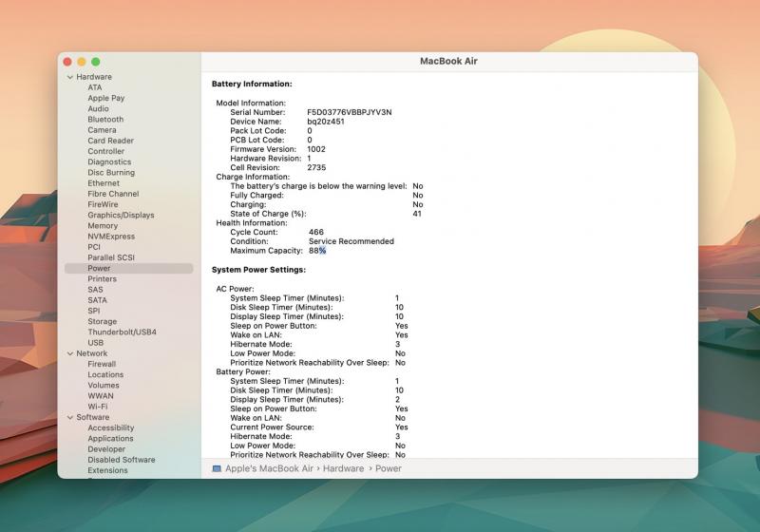Click the Service Recommended condition text
The height and width of the screenshot is (532, 760).
(x=351, y=241)
